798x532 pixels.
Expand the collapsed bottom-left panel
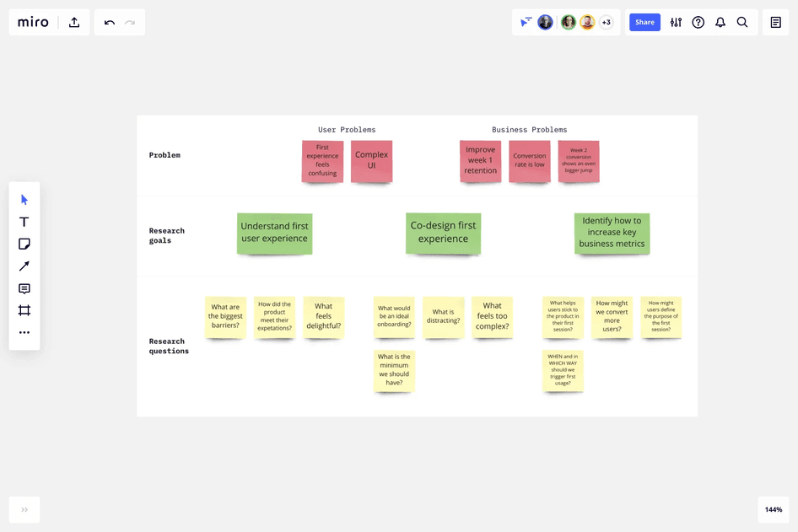(x=24, y=509)
